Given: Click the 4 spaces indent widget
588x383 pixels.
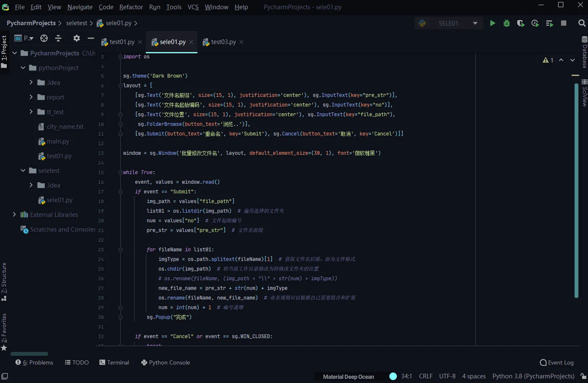Looking at the screenshot, I should tap(474, 376).
